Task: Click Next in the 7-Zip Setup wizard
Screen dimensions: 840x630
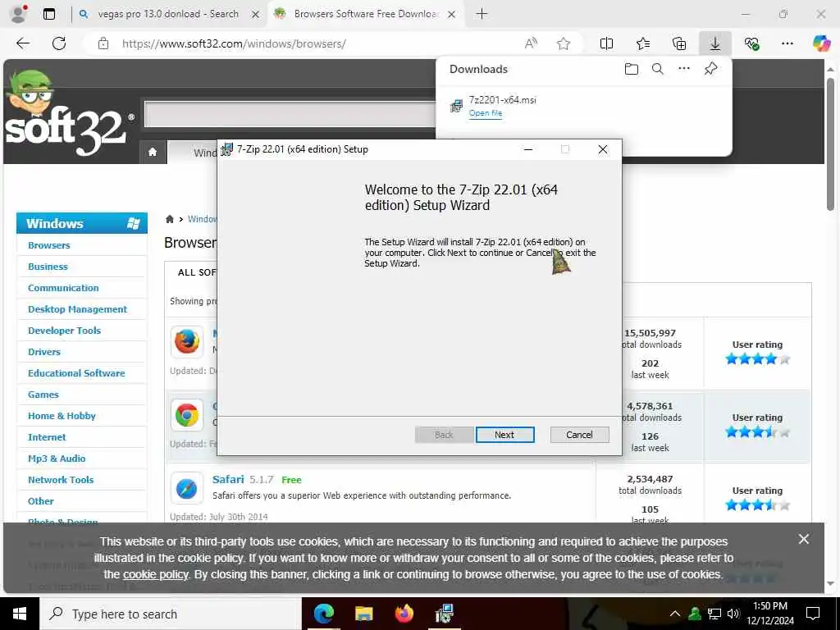Action: pos(504,435)
